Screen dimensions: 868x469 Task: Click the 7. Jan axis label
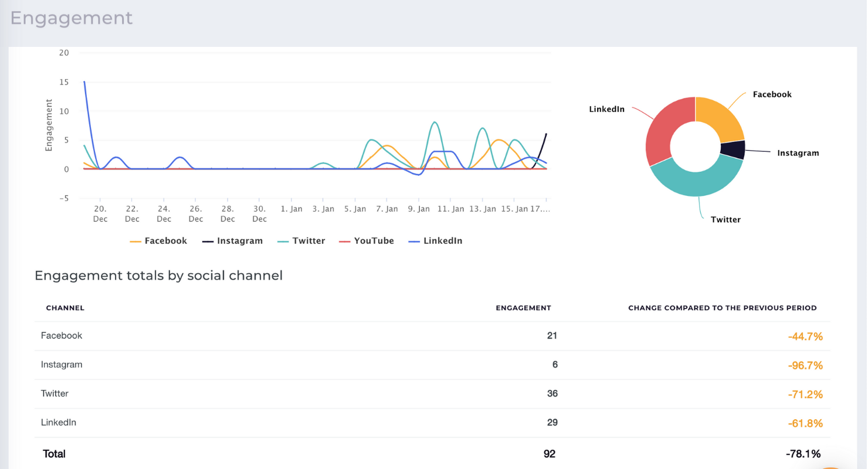[387, 209]
